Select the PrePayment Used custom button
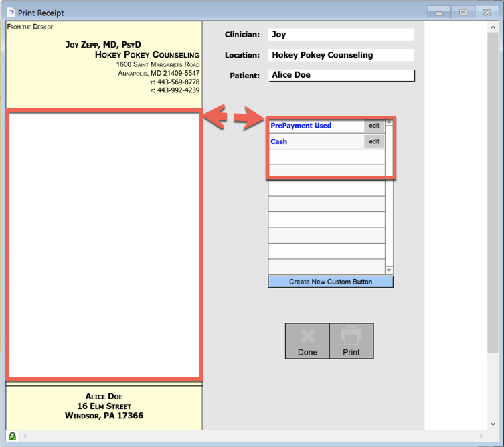This screenshot has height=447, width=504. [x=316, y=126]
